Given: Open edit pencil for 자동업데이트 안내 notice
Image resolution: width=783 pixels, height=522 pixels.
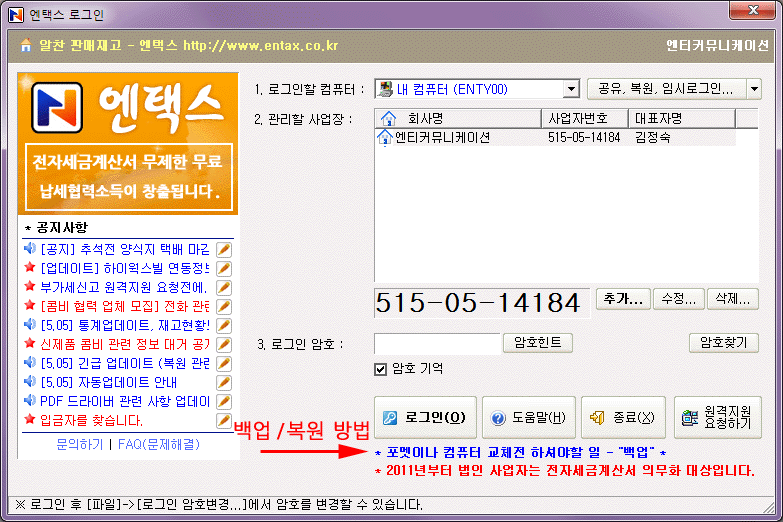Looking at the screenshot, I should [224, 382].
